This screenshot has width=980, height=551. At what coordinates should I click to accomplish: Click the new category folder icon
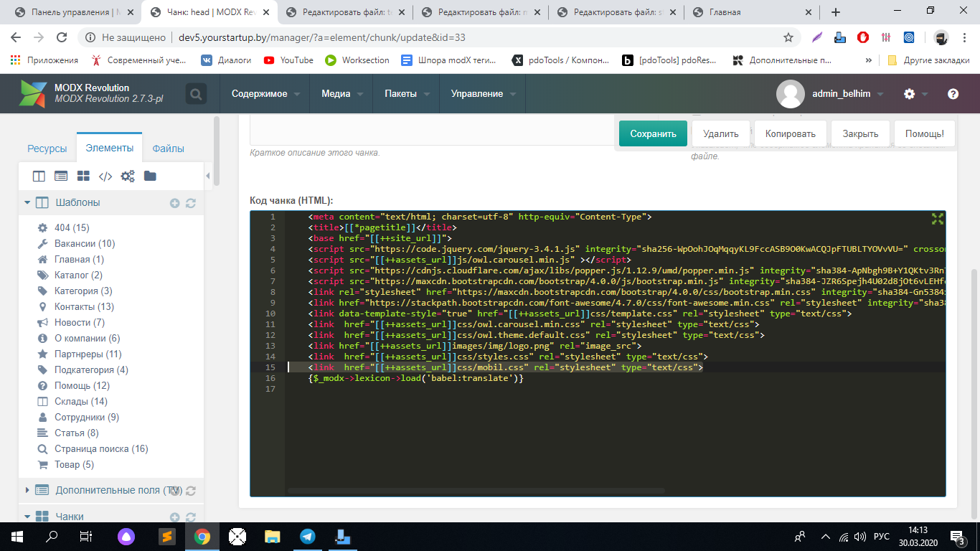(150, 176)
